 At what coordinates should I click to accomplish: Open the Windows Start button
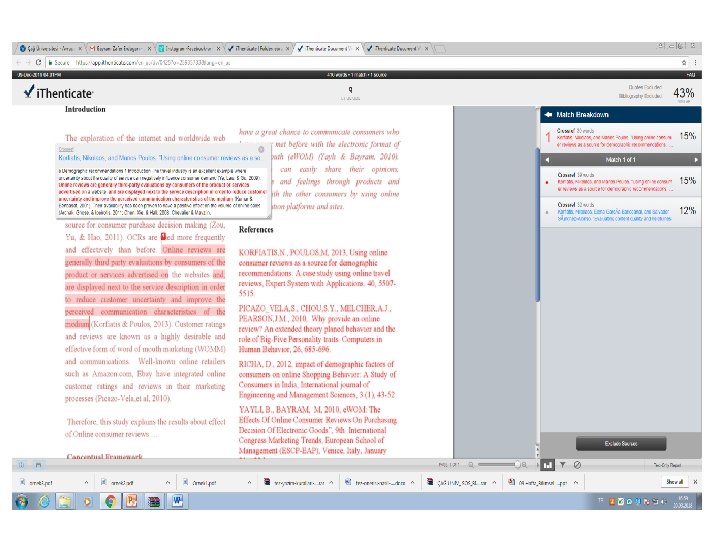[22, 502]
